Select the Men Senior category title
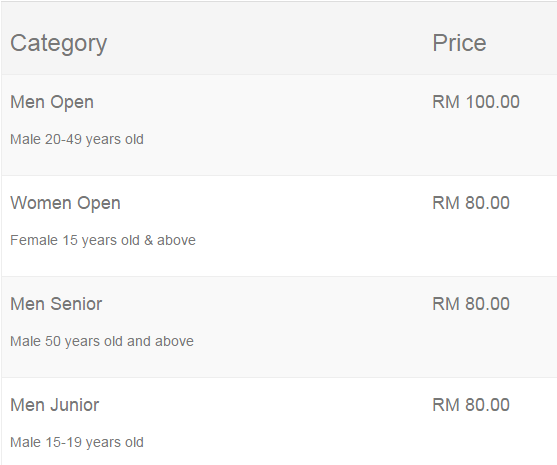This screenshot has height=465, width=557. 56,304
